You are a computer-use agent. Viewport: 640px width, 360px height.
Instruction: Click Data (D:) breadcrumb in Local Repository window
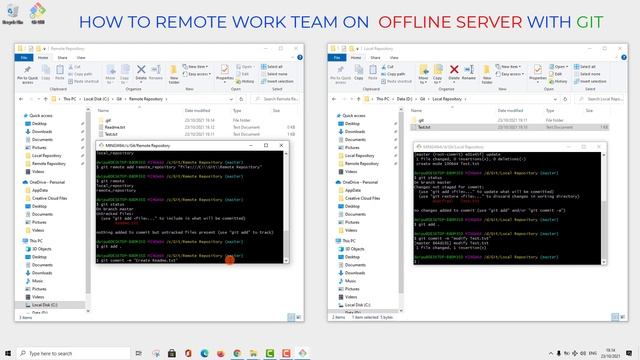tap(405, 99)
